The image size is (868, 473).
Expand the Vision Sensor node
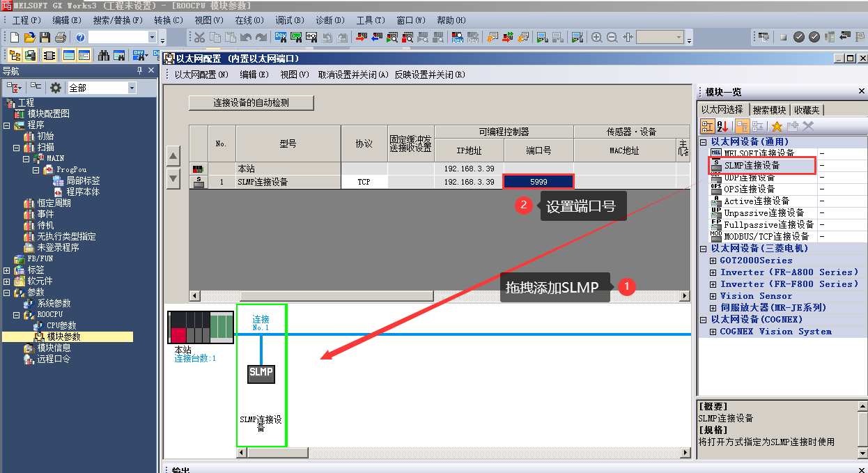tap(713, 296)
